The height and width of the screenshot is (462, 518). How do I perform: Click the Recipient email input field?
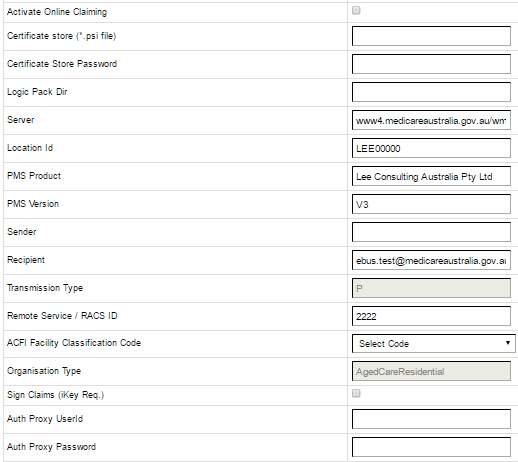click(431, 260)
